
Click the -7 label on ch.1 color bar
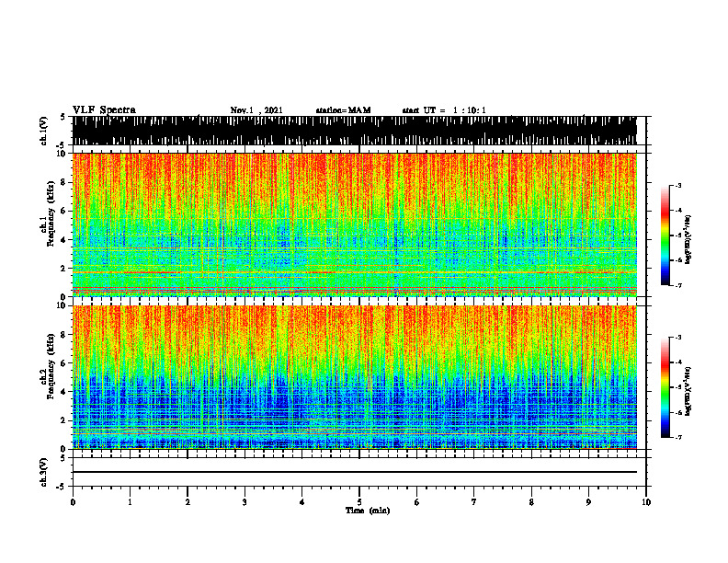pos(678,285)
